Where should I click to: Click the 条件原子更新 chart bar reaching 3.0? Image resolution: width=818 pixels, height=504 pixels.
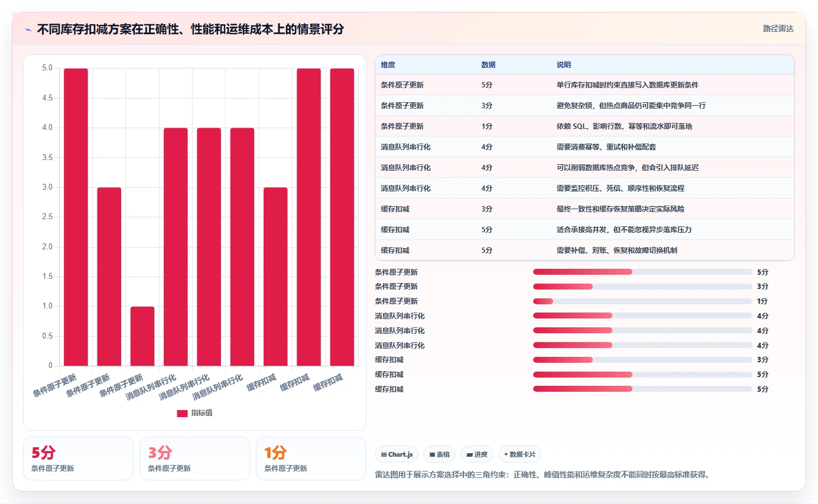(109, 277)
